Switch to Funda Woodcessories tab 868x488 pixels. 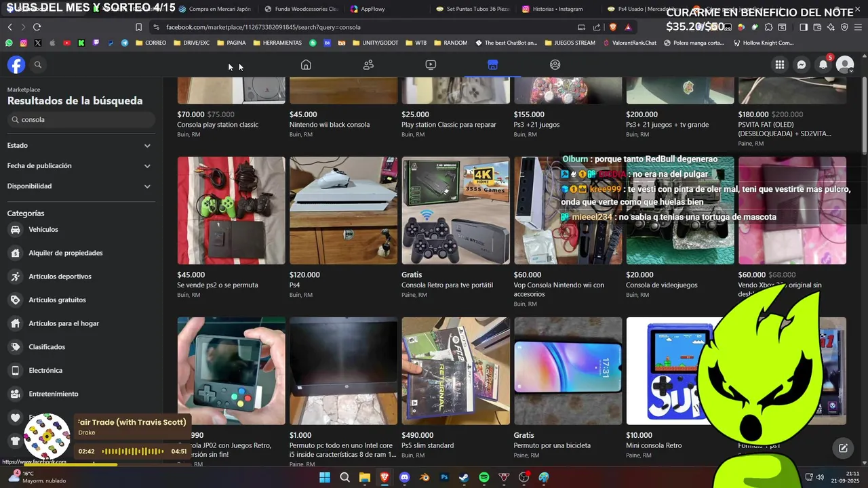(301, 9)
